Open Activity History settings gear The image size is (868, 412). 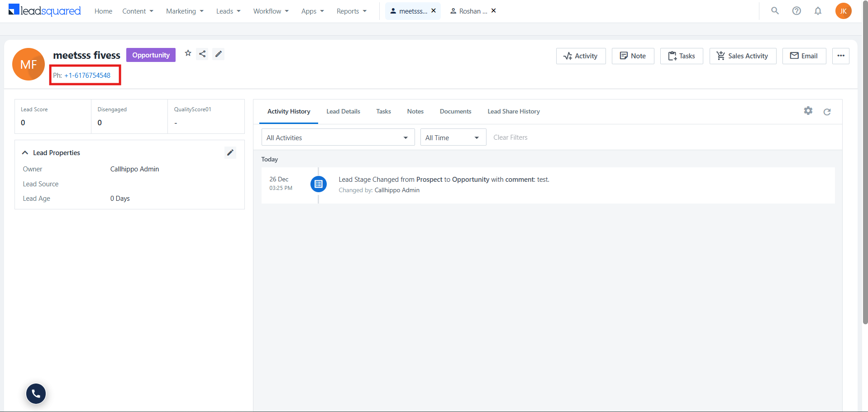(x=808, y=111)
